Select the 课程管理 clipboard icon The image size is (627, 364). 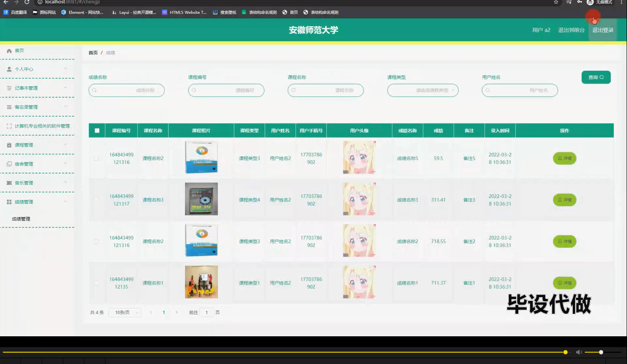point(9,145)
